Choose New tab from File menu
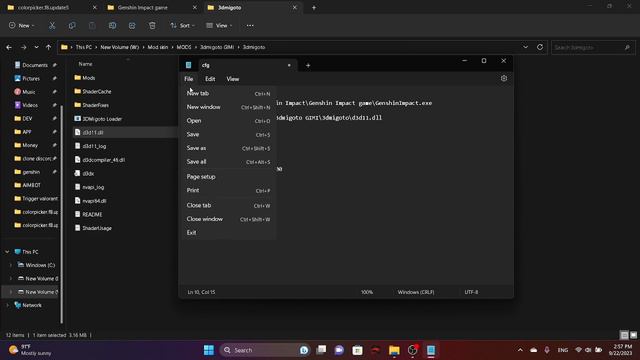 (228, 93)
